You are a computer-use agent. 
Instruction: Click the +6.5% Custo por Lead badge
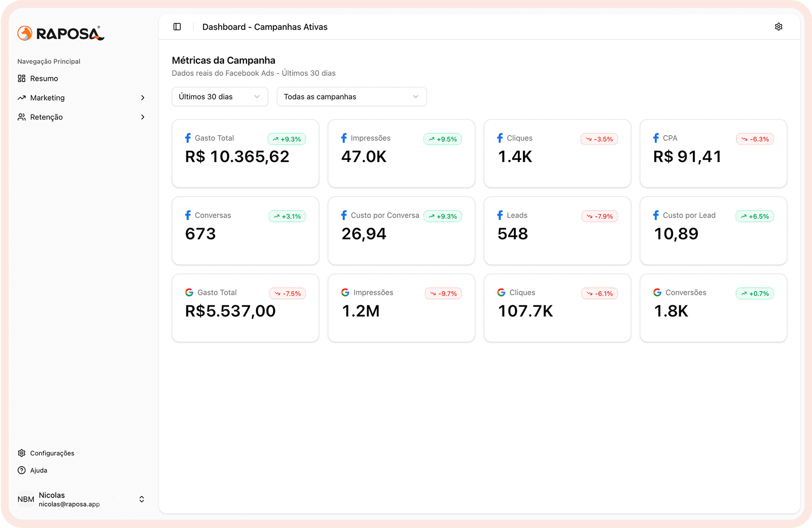[x=754, y=216]
